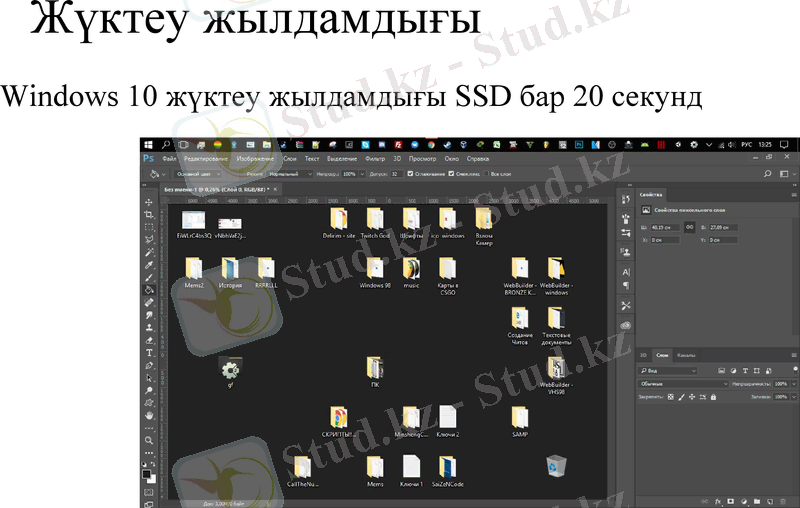Click the delete layer trash button

(783, 502)
